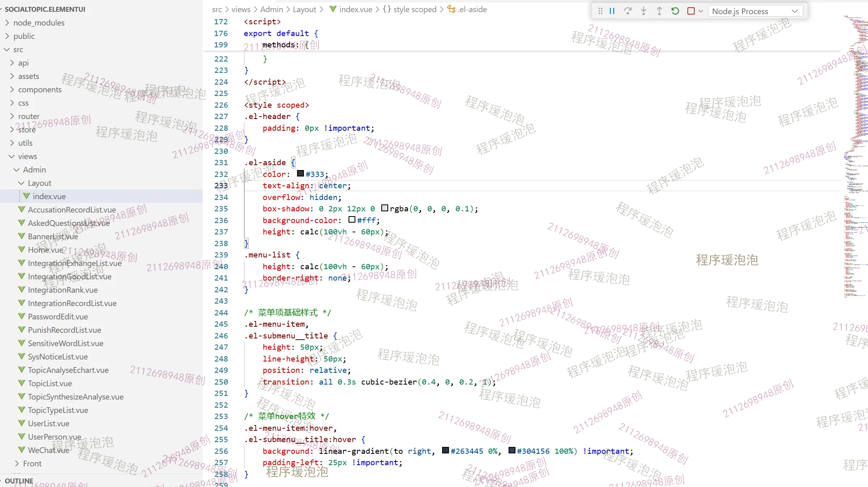Collapse the OUTLINE section

[x=19, y=481]
